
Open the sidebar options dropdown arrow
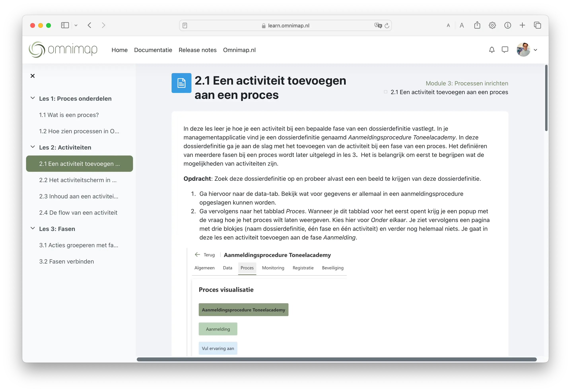click(x=76, y=25)
